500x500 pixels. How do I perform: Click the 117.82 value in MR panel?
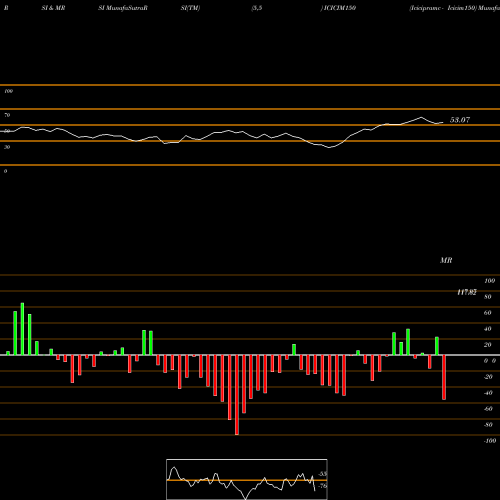click(x=467, y=292)
